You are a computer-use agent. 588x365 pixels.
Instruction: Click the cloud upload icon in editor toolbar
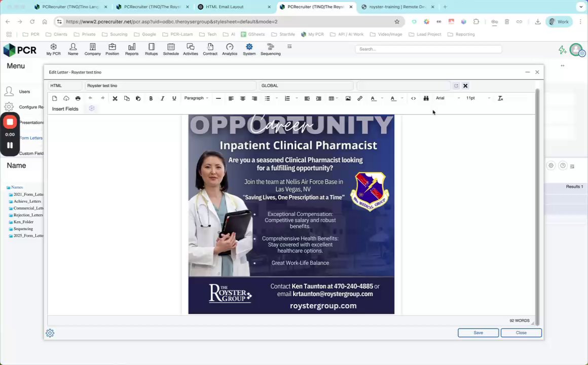[66, 98]
